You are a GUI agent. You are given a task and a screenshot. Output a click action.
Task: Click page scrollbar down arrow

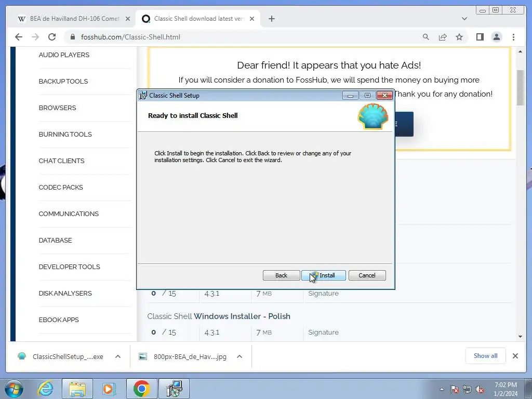click(520, 336)
